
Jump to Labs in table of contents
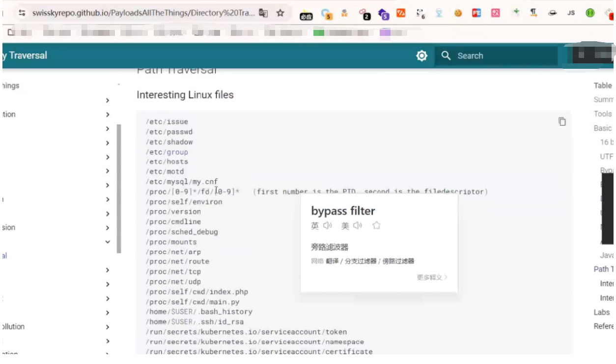click(x=602, y=312)
